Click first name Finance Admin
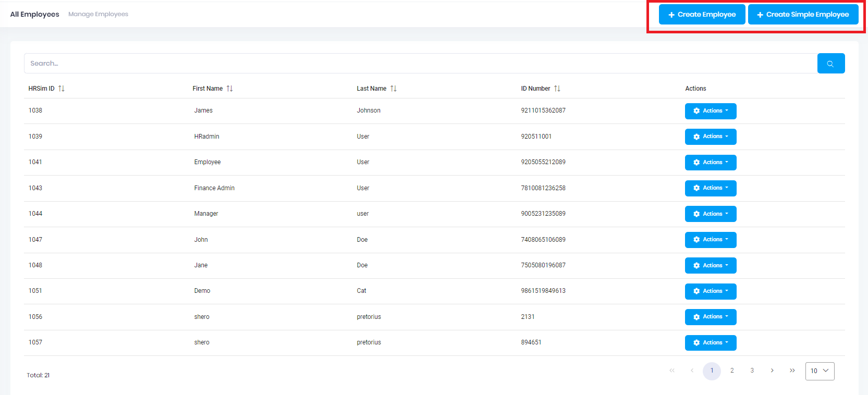The height and width of the screenshot is (395, 868). click(214, 188)
